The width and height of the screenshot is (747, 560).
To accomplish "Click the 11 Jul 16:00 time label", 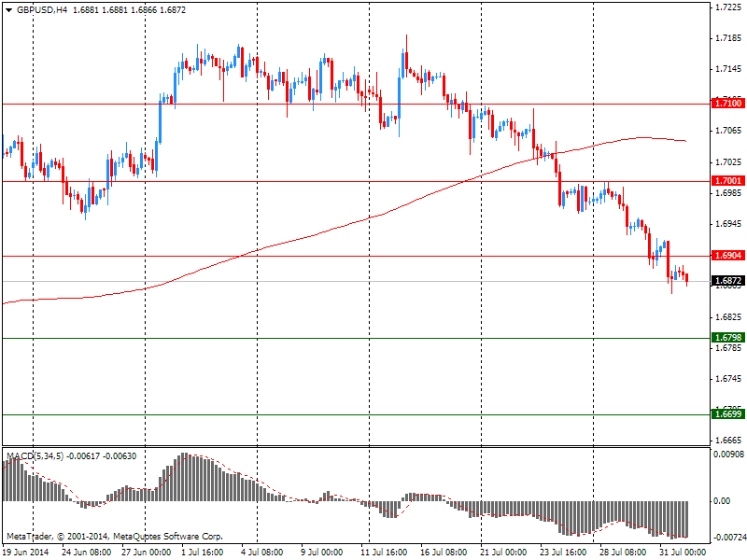I will point(384,553).
